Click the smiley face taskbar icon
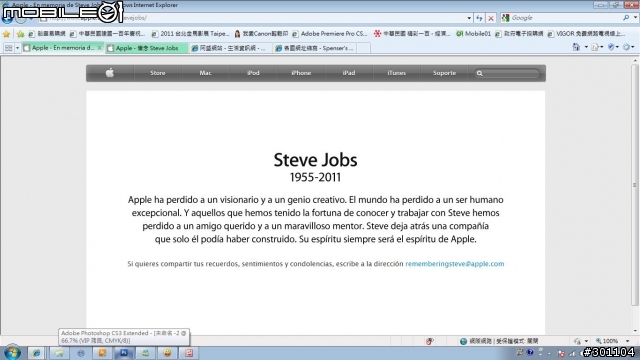The height and width of the screenshot is (360, 640). point(167,353)
